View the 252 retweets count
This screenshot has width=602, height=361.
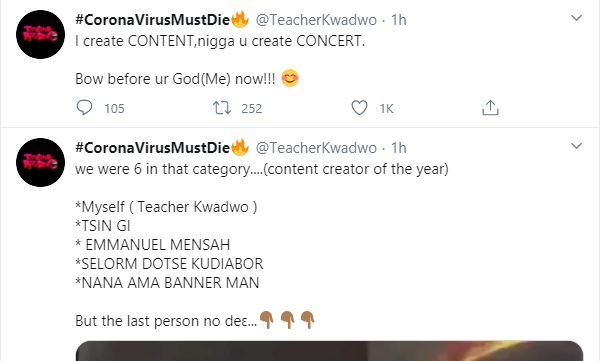click(x=251, y=109)
